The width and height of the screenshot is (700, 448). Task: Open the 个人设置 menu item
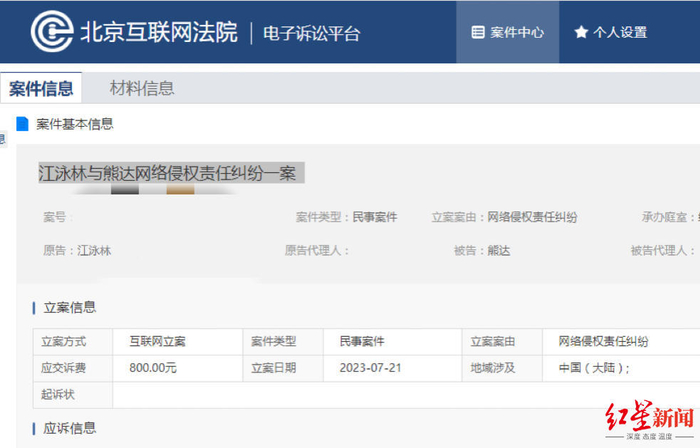pyautogui.click(x=611, y=32)
